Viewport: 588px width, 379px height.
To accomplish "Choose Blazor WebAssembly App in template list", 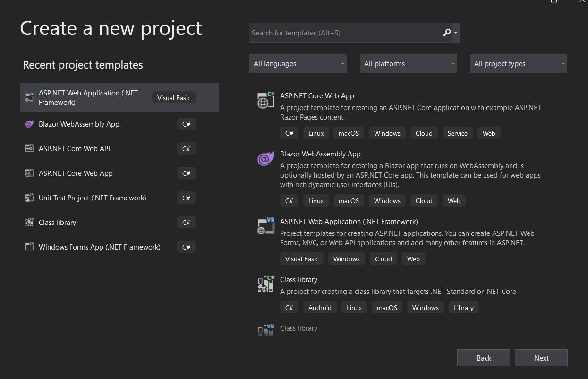I will pyautogui.click(x=409, y=178).
